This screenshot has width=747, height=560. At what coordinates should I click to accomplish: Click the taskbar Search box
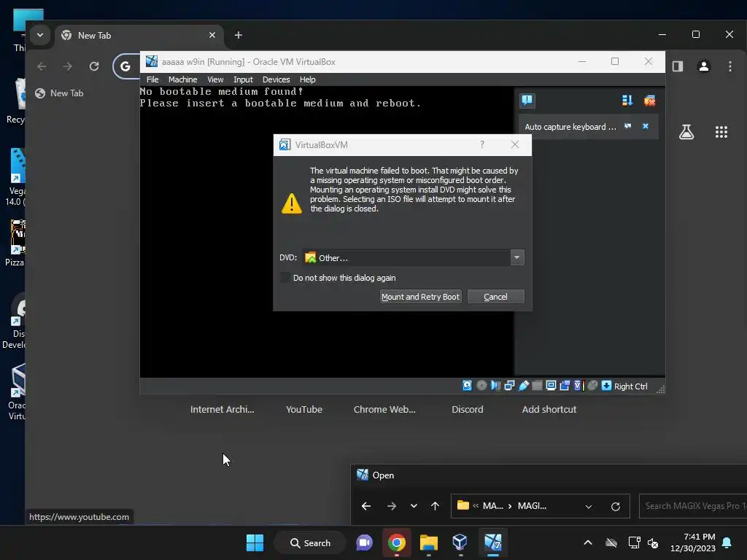pyautogui.click(x=310, y=542)
